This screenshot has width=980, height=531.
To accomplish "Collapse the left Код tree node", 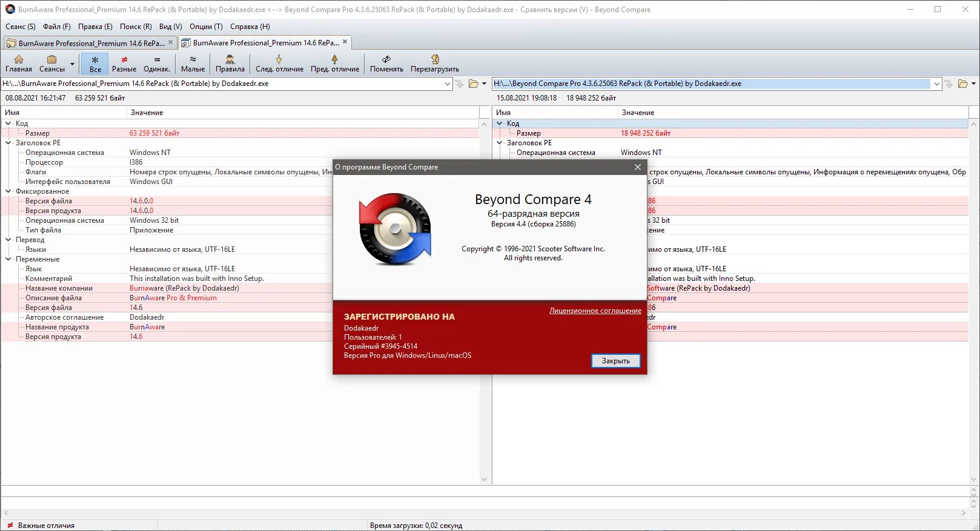I will (x=8, y=124).
